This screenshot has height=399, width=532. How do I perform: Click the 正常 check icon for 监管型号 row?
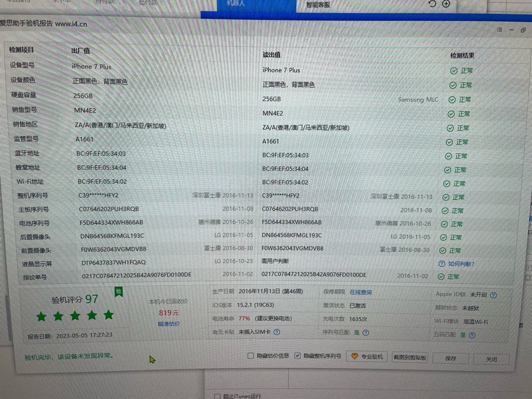coord(449,143)
